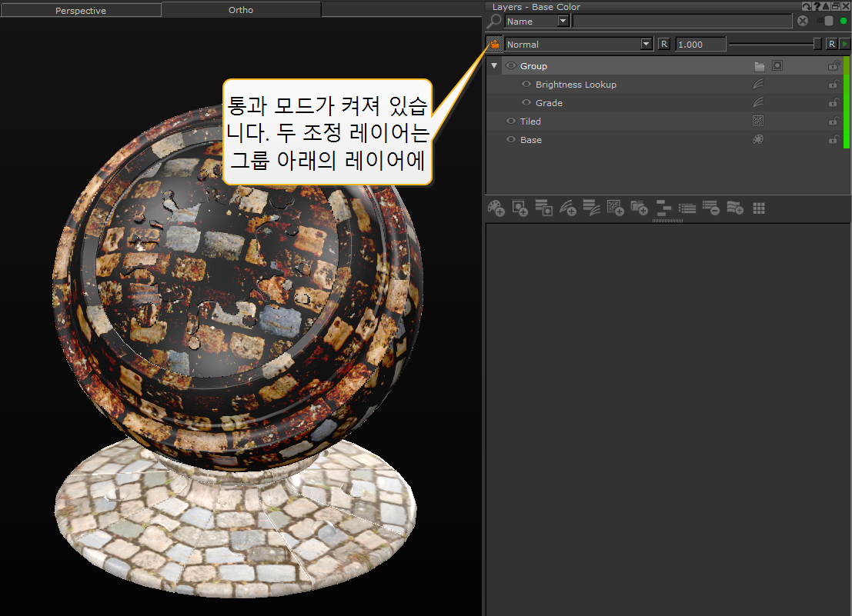This screenshot has height=616, width=852.
Task: Click the remove layer icon
Action: 710,208
